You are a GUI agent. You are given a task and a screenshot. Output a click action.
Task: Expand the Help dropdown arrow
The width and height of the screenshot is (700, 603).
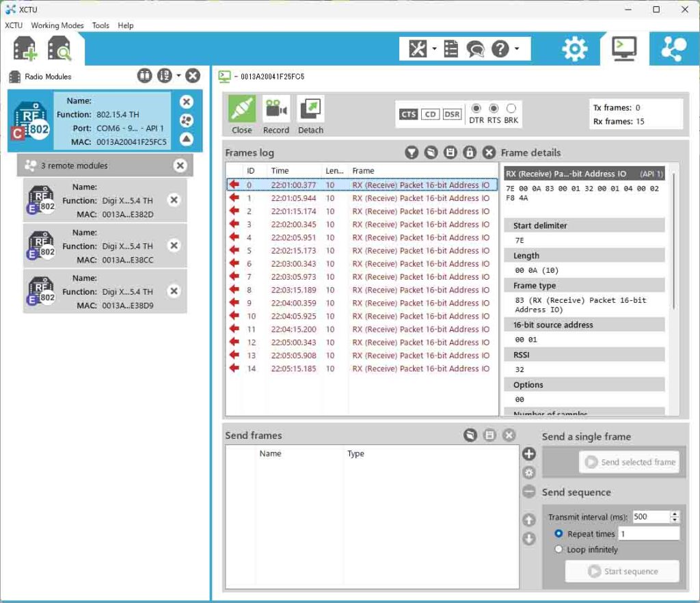(517, 49)
